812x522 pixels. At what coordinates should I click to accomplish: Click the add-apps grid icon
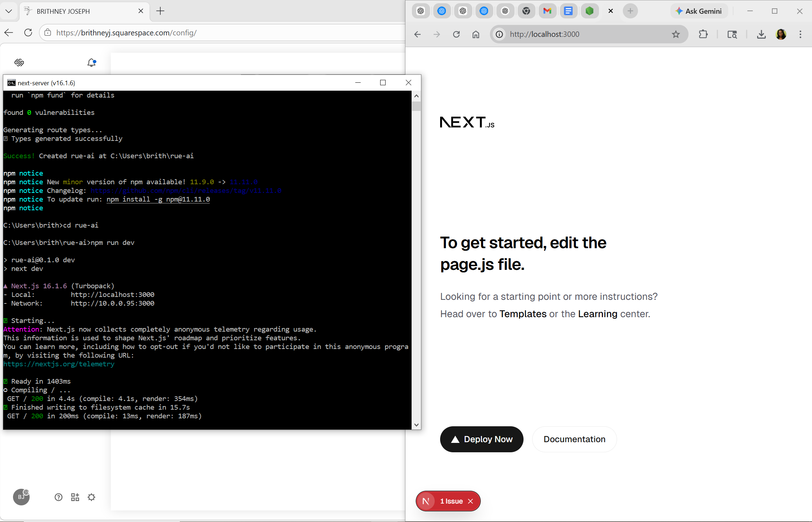75,497
